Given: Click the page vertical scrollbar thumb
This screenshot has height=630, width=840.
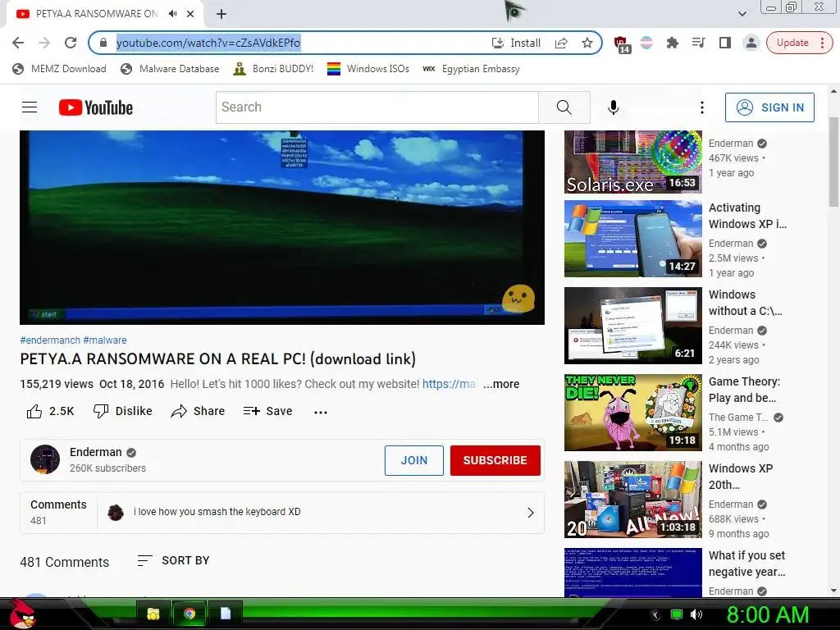Looking at the screenshot, I should click(x=833, y=161).
